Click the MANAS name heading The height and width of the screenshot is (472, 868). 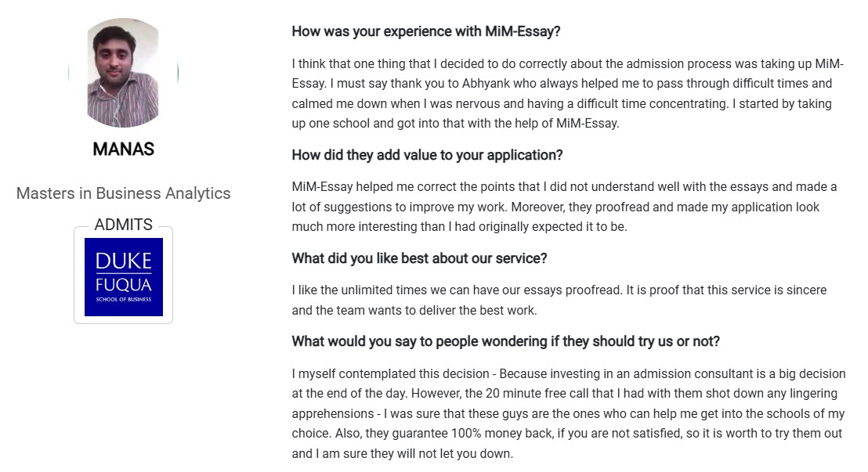pos(124,149)
